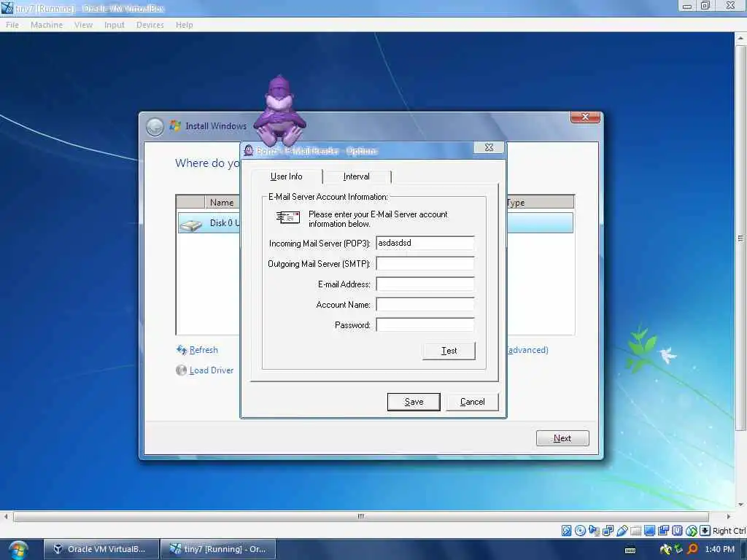Click the Test button
This screenshot has height=560, width=747.
click(449, 351)
